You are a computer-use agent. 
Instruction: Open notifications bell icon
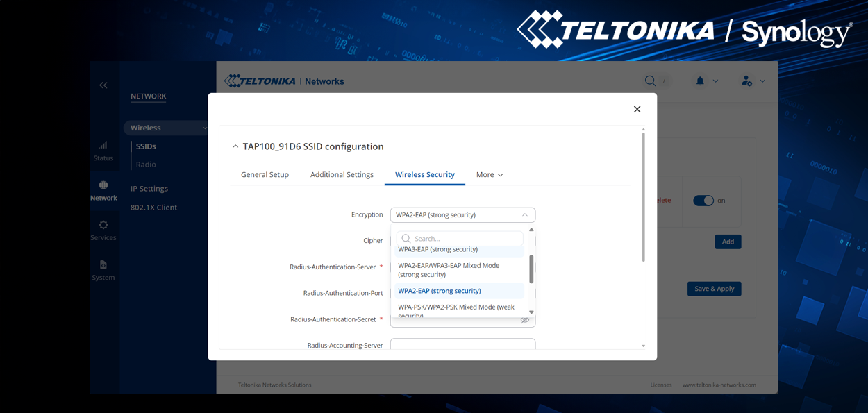[x=700, y=81]
